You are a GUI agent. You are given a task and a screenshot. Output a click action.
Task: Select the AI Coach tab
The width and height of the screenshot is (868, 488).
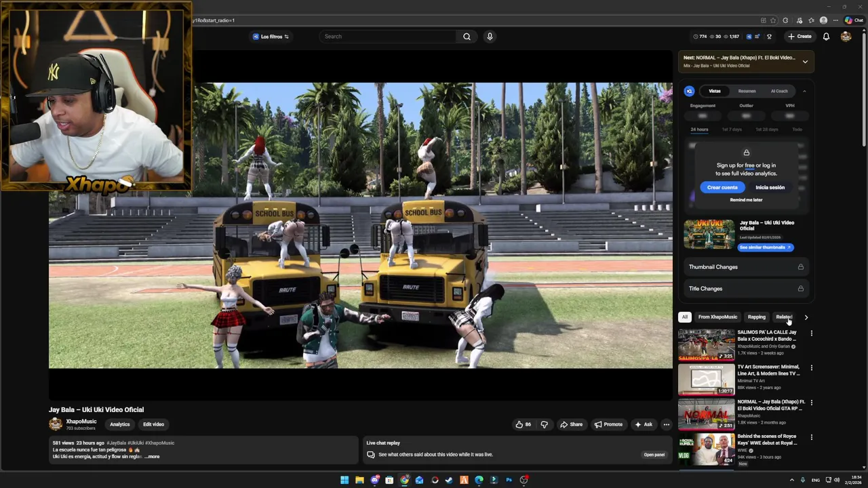[x=779, y=91]
